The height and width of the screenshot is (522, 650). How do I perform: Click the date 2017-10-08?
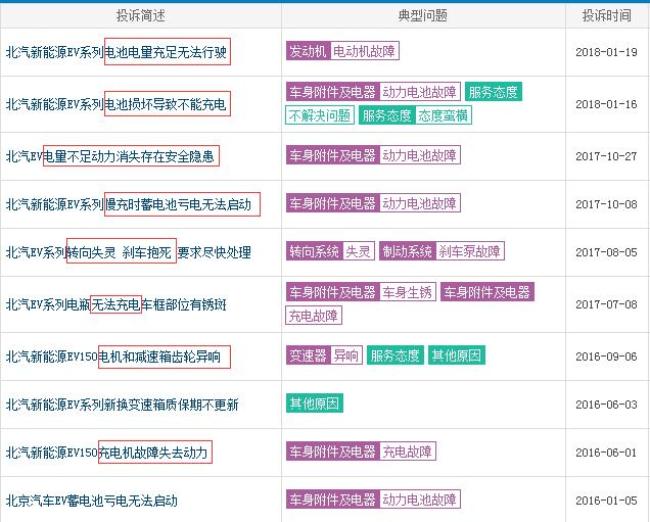point(606,204)
